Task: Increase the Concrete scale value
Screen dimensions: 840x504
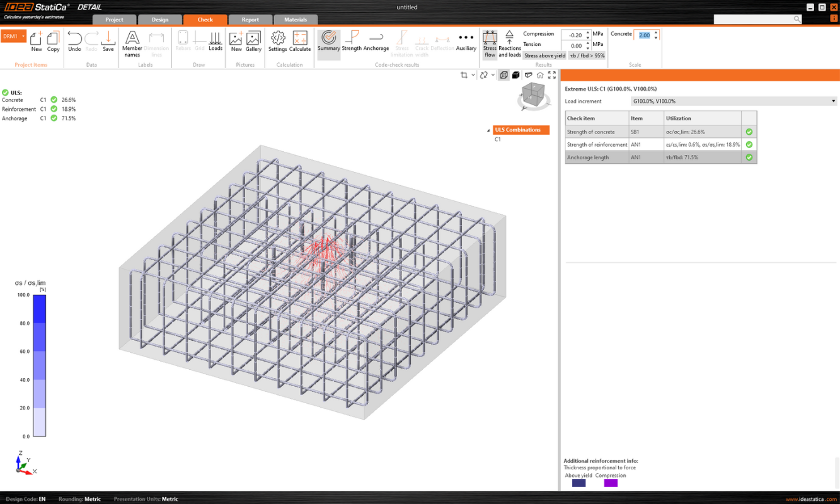Action: click(656, 33)
